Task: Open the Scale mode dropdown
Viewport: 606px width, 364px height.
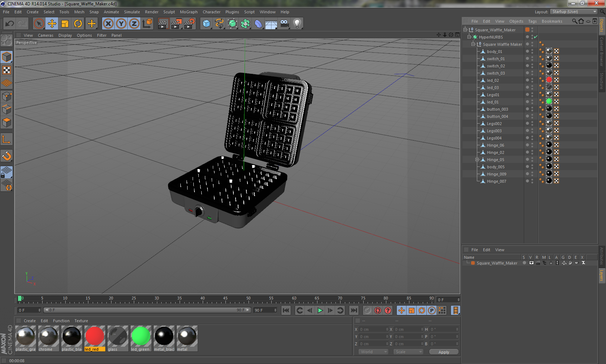Action: pos(408,352)
